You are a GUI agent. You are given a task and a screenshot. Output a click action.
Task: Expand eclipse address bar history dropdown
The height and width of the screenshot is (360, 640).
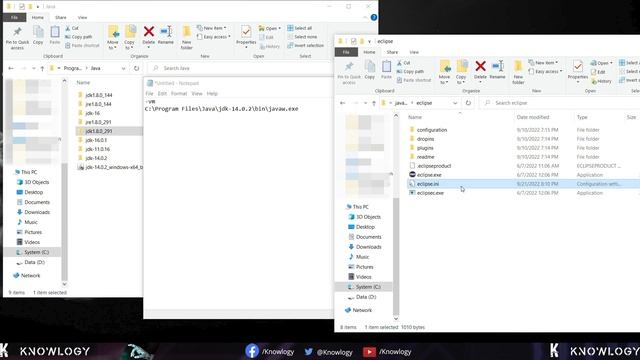(x=455, y=103)
